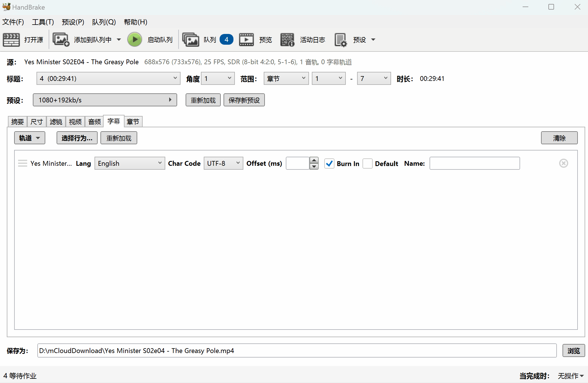Click the Preview filmstrip icon
The width and height of the screenshot is (588, 383).
click(246, 40)
